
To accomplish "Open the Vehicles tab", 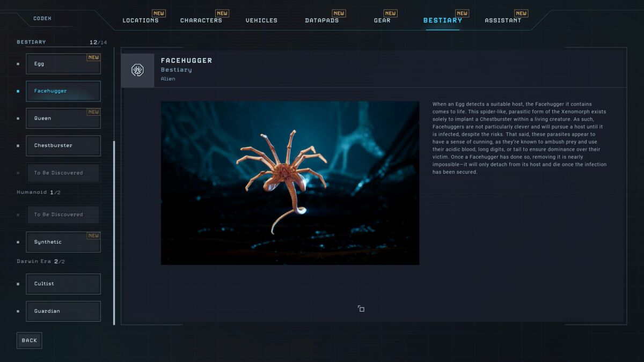I will point(261,20).
